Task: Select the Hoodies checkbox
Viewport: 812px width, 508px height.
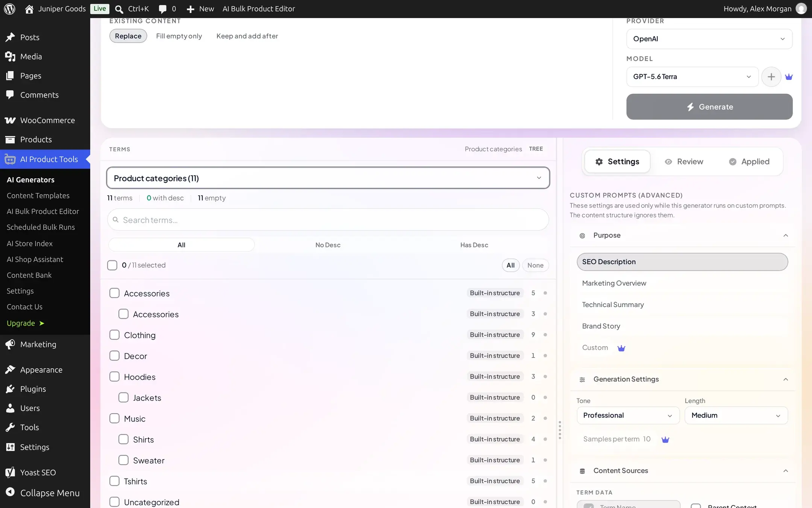Action: tap(114, 377)
